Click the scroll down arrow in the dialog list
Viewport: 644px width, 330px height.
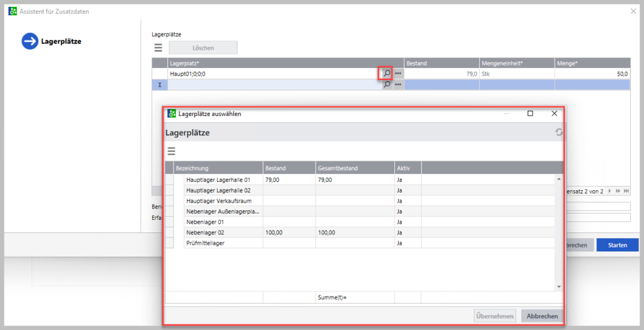coord(558,287)
